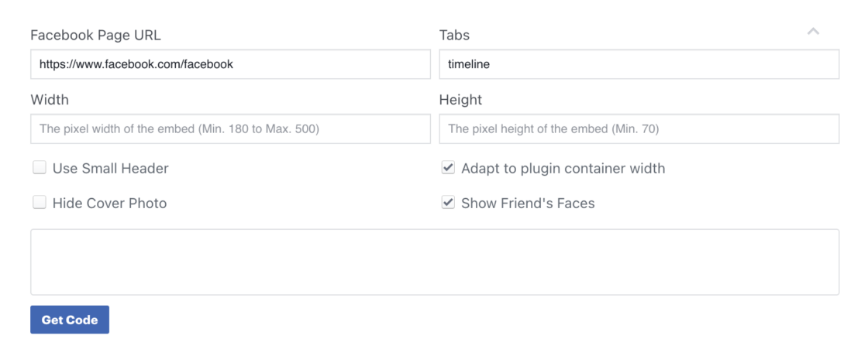Image resolution: width=868 pixels, height=356 pixels.
Task: Click the word "timeline" in Tabs field
Action: tap(469, 64)
